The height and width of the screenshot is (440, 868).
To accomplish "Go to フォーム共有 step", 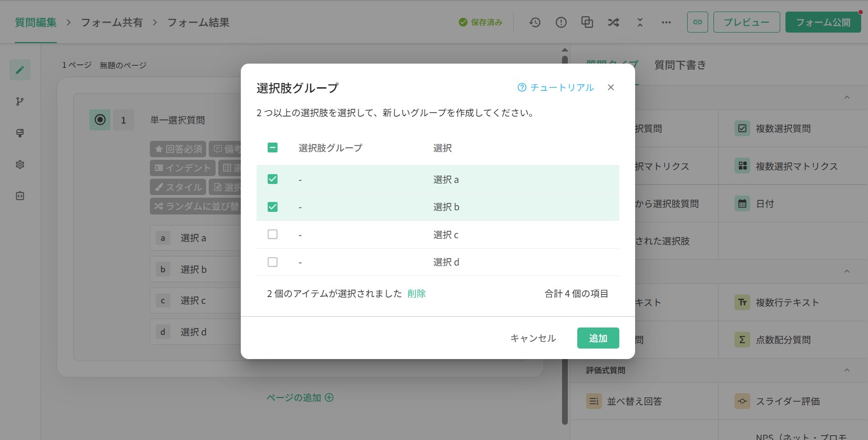I will 111,22.
